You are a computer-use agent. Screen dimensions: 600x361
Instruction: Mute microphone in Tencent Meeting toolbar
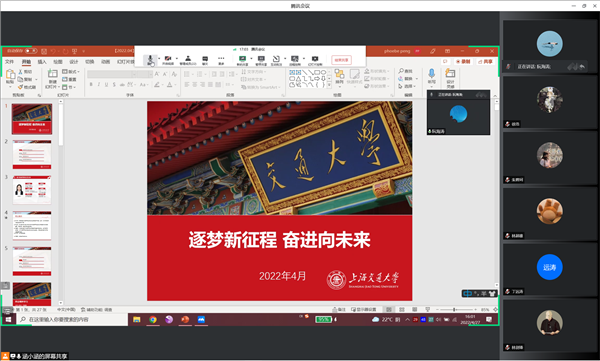coord(150,60)
